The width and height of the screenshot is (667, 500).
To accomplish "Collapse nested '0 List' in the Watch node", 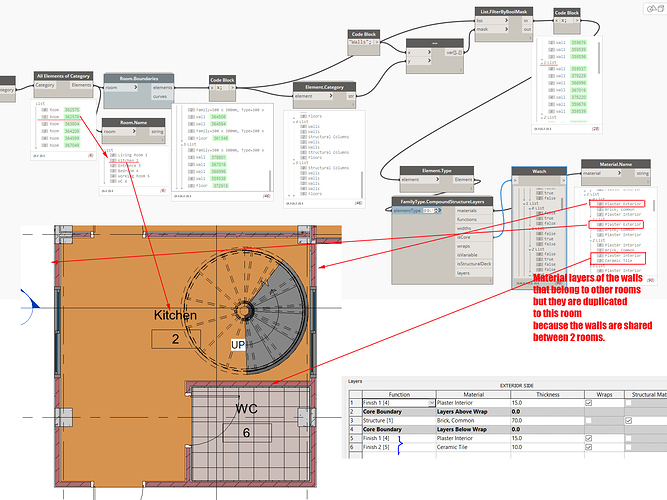I will pos(531,209).
